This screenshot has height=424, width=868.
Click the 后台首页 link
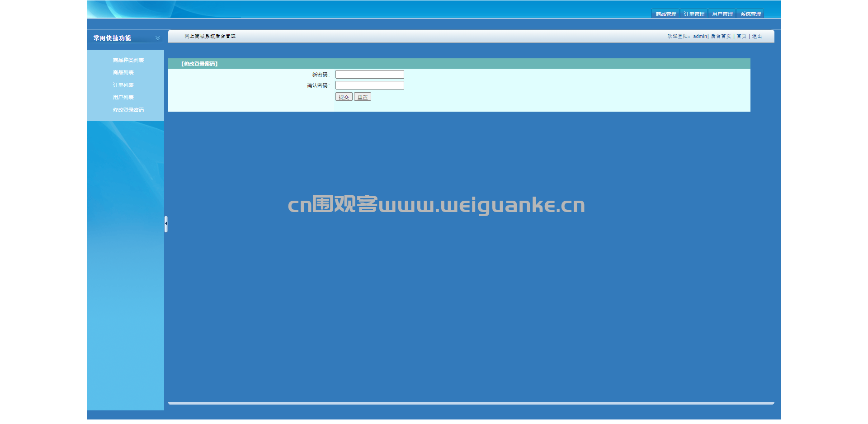pyautogui.click(x=721, y=36)
